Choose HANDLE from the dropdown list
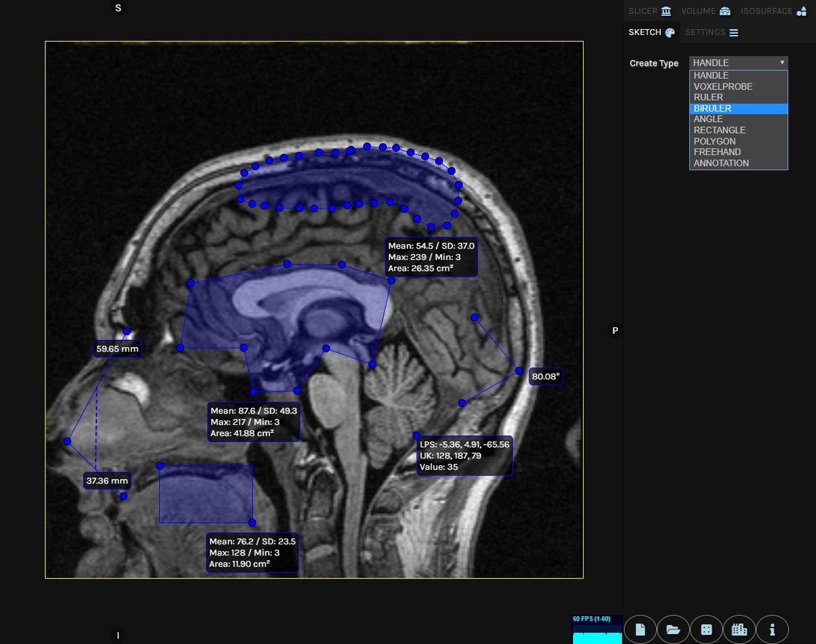This screenshot has height=644, width=816. (x=739, y=75)
